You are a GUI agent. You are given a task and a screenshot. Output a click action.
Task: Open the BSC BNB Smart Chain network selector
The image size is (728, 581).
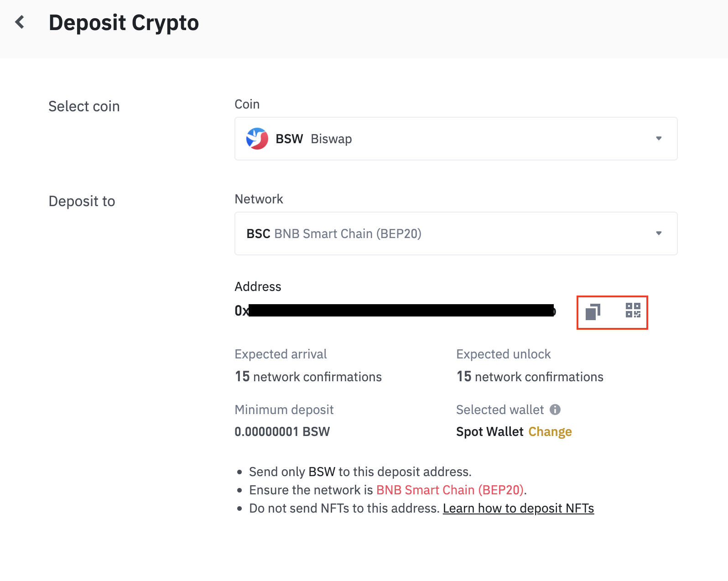point(456,233)
